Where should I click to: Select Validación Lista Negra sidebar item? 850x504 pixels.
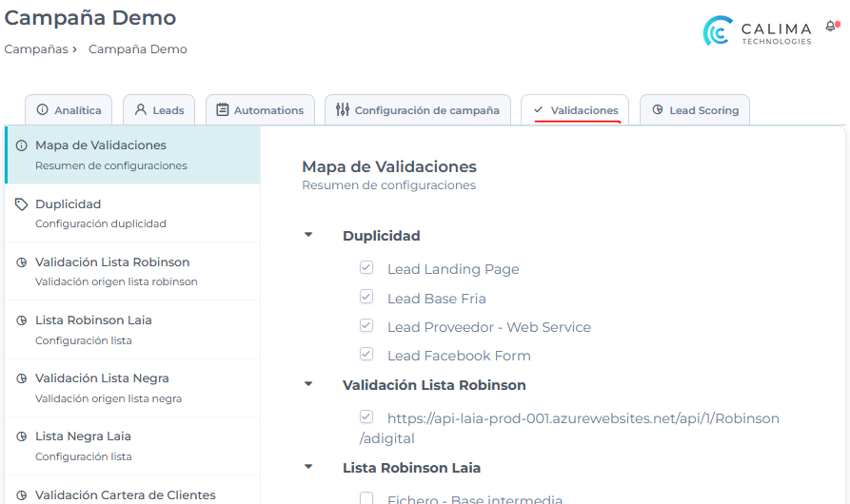click(102, 378)
